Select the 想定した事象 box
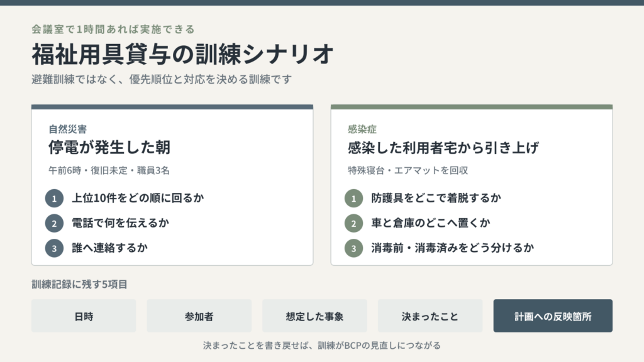The height and width of the screenshot is (362, 644). click(x=314, y=315)
